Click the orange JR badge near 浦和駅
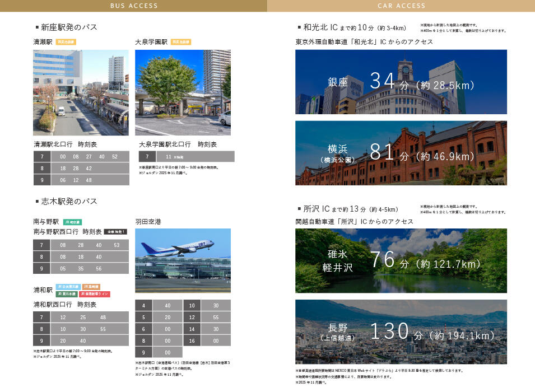 (91, 287)
